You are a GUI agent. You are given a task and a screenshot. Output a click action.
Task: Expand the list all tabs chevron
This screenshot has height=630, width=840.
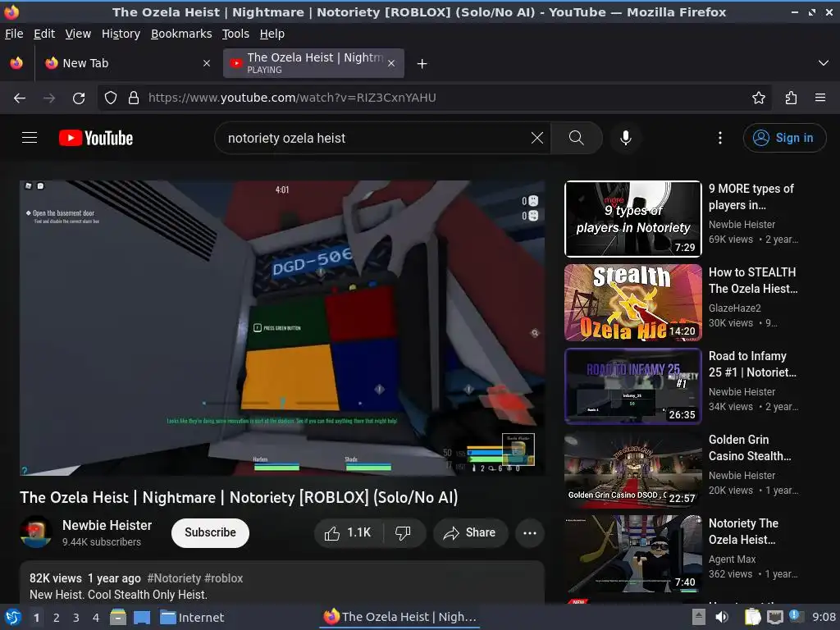tap(824, 63)
